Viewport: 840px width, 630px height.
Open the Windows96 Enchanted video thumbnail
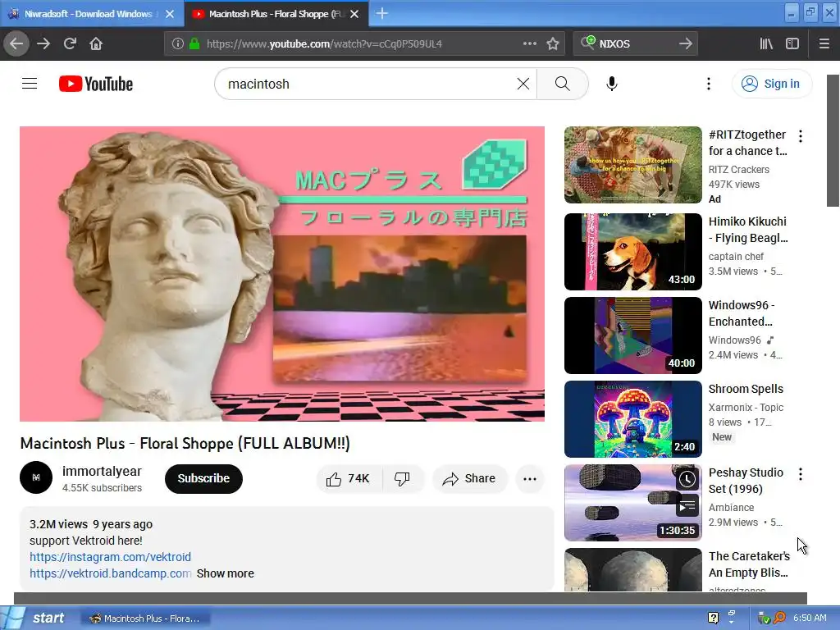coord(632,336)
